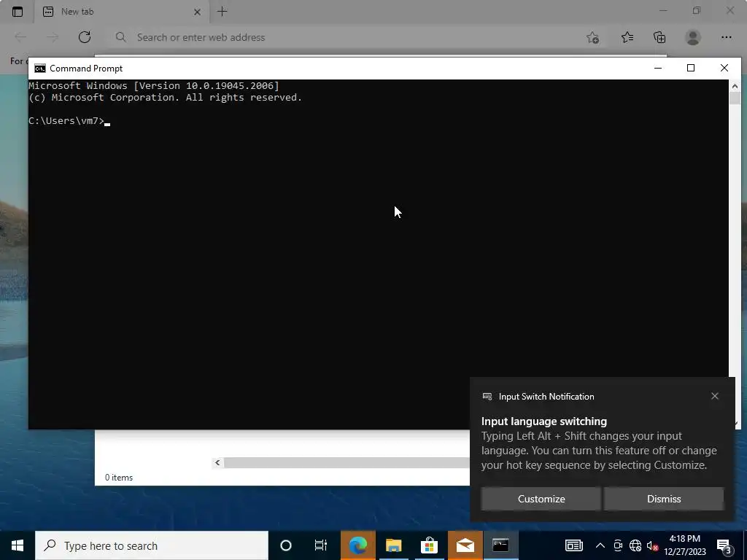Dismiss the Input language switching notification
Screen dimensions: 747x560
click(664, 499)
